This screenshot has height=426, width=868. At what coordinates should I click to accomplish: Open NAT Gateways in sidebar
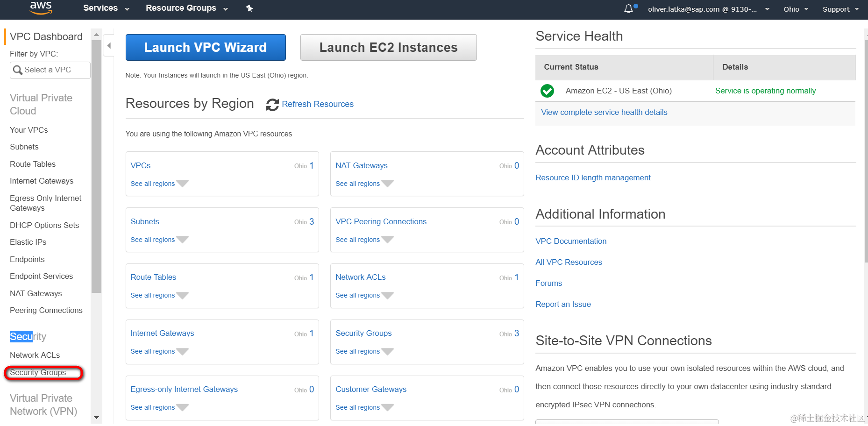tap(36, 293)
